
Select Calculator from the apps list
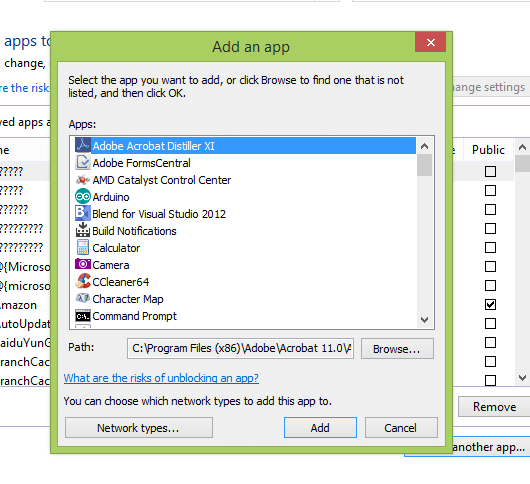point(245,248)
